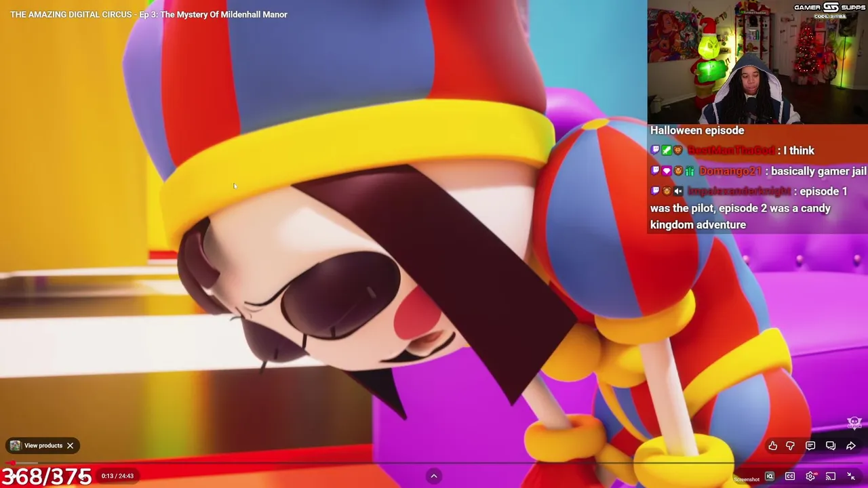Open the player settings gear

click(x=810, y=476)
